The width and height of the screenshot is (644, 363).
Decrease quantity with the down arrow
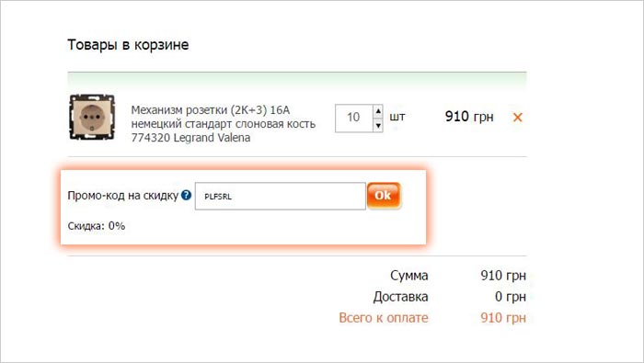point(378,125)
